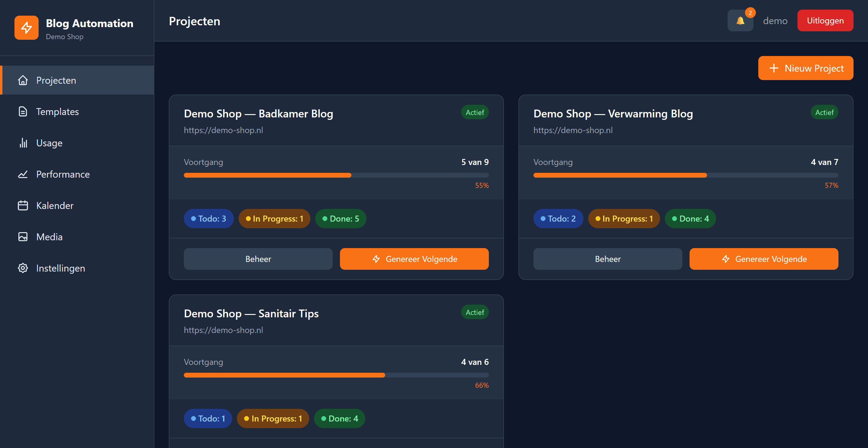868x448 pixels.
Task: Click the Badkamer Blog progress bar
Action: tap(336, 175)
